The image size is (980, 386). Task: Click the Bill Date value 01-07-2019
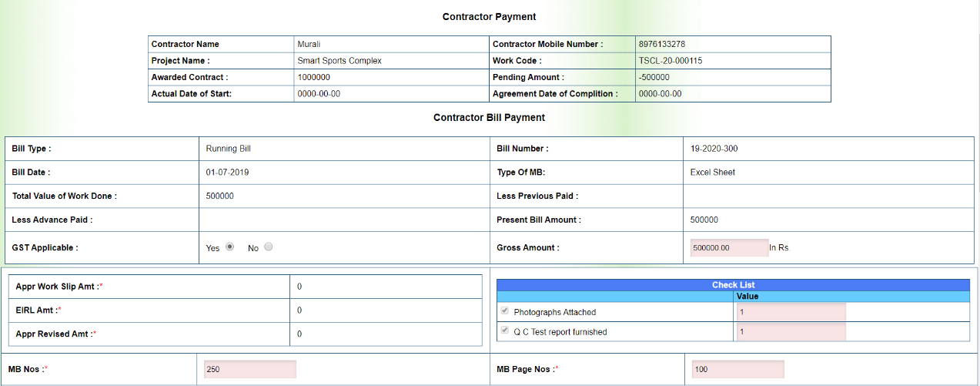point(227,173)
